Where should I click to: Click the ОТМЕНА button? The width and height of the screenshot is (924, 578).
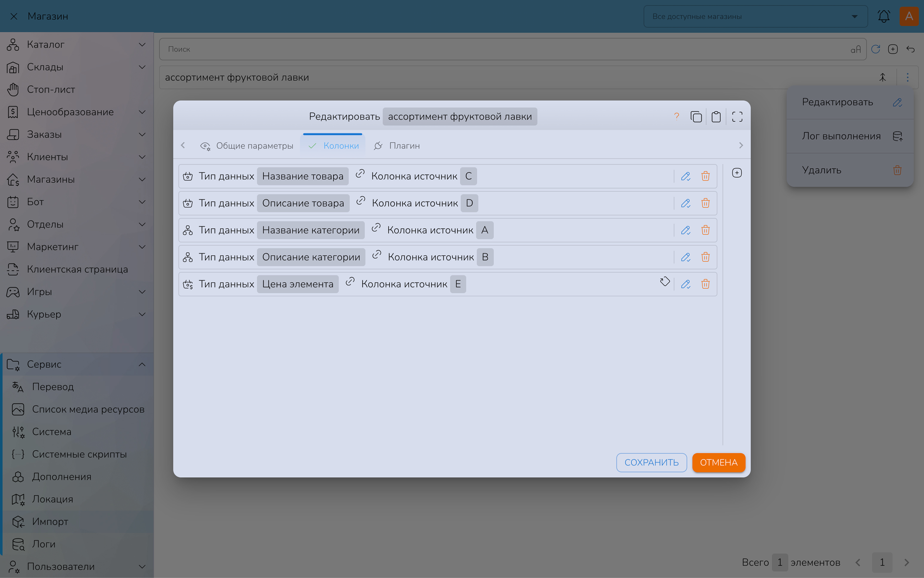tap(718, 462)
